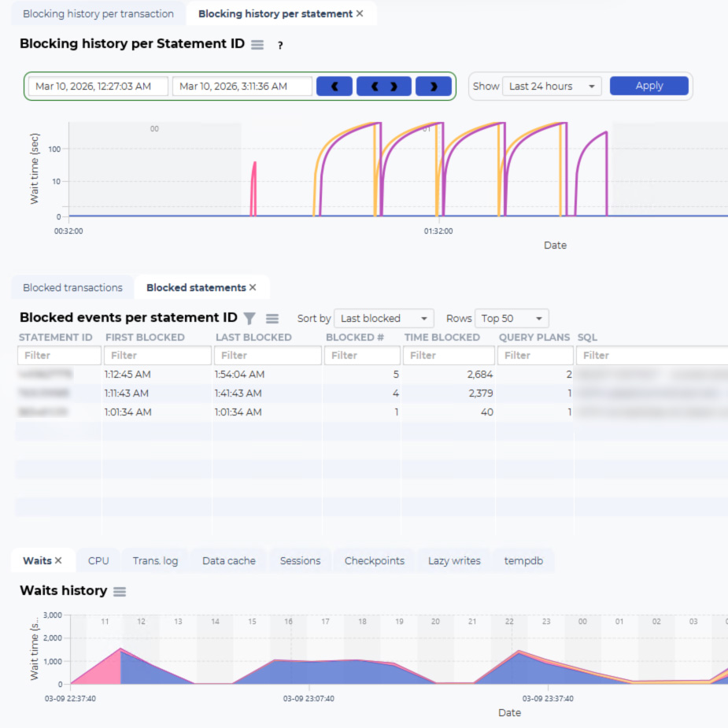Switch to Blocking history per transaction tab
Image resolution: width=728 pixels, height=728 pixels.
pos(98,14)
